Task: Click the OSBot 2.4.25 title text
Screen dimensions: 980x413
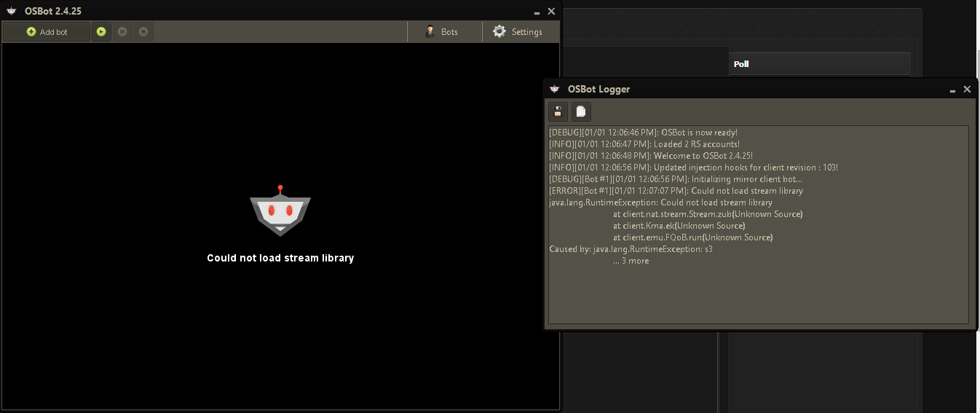Action: tap(53, 11)
